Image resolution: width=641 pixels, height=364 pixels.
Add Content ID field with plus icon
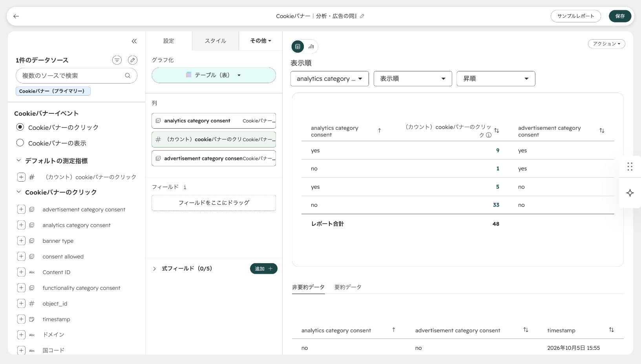coord(21,272)
